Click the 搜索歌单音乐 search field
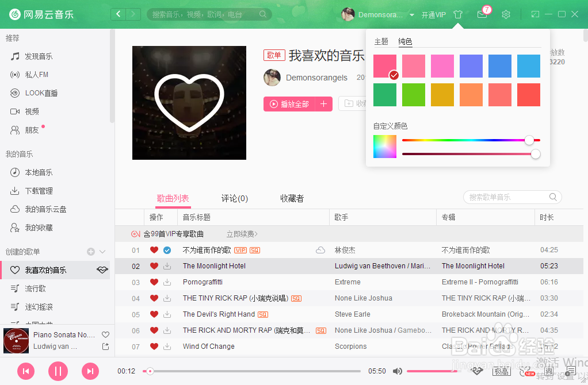 [x=512, y=197]
